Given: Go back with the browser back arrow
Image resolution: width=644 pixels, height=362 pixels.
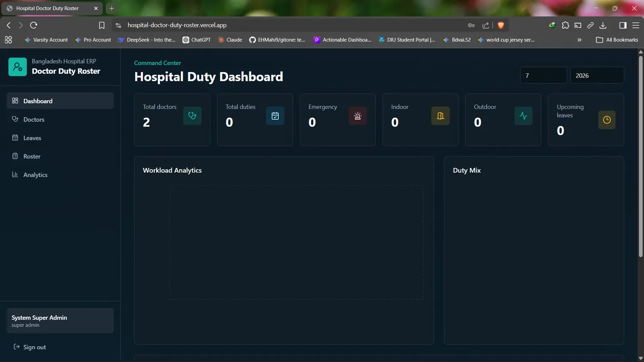Looking at the screenshot, I should pos(9,25).
